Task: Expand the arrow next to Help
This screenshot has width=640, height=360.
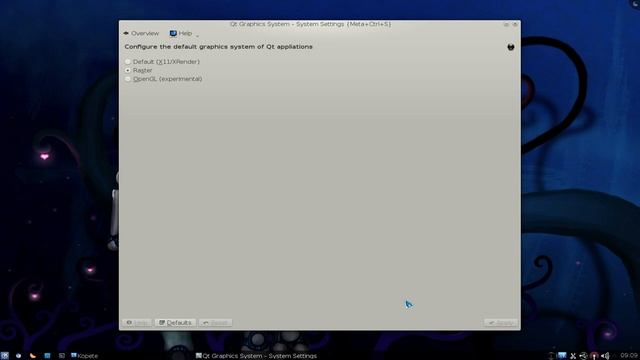Action: pyautogui.click(x=197, y=36)
